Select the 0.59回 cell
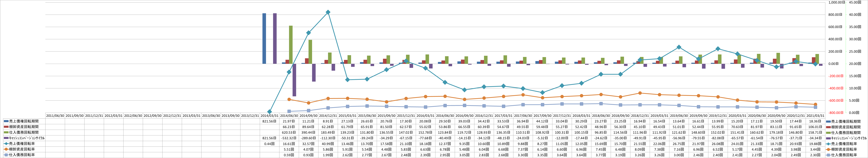Viewport: 868px width, 158px height. [x=289, y=155]
